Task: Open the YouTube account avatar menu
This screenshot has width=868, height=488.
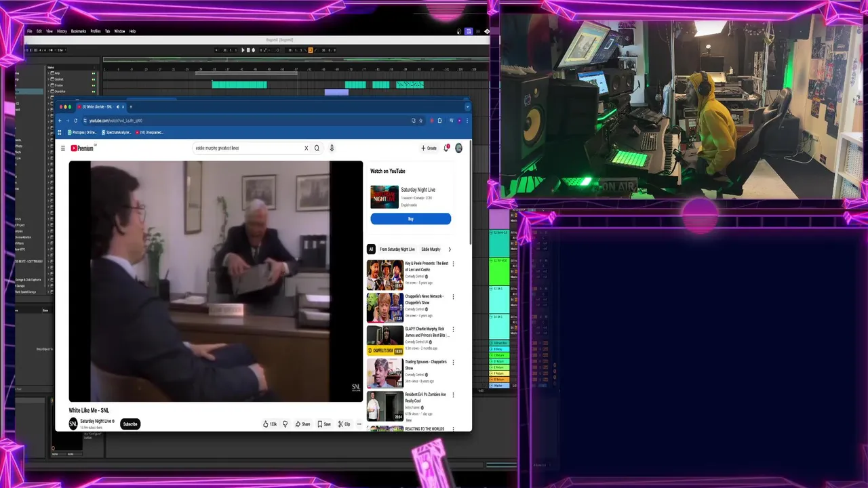Action: pyautogui.click(x=458, y=148)
